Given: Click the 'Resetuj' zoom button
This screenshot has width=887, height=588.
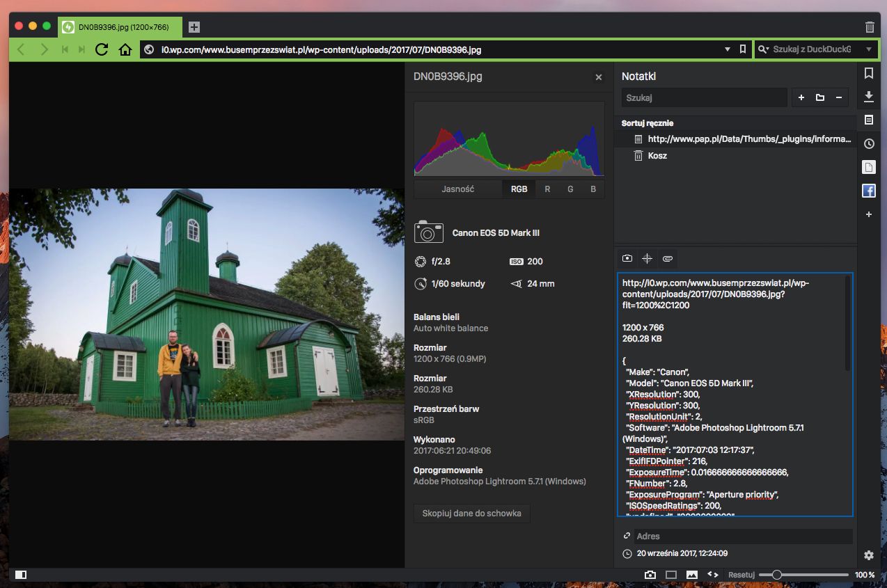Looking at the screenshot, I should [x=741, y=575].
